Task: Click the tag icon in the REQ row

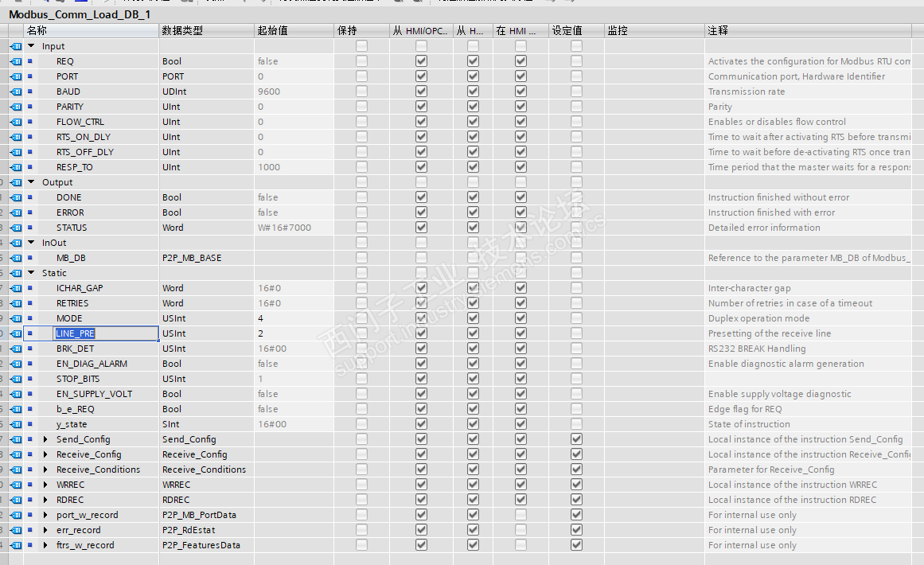Action: (16, 61)
